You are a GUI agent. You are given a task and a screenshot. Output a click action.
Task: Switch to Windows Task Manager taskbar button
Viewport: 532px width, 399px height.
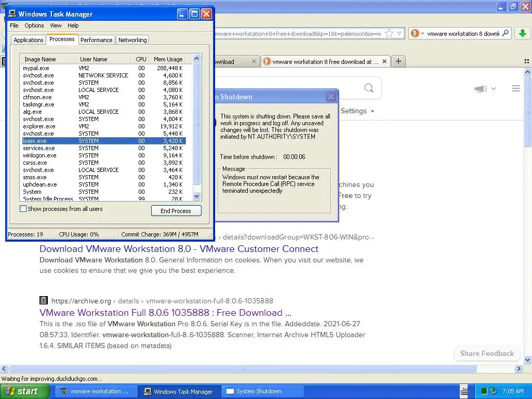click(x=179, y=391)
